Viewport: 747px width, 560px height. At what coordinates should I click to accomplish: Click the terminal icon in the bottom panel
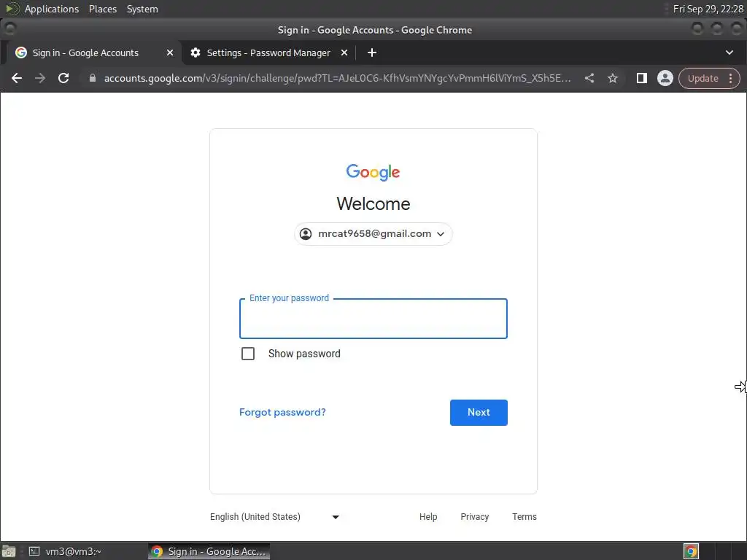pos(34,551)
